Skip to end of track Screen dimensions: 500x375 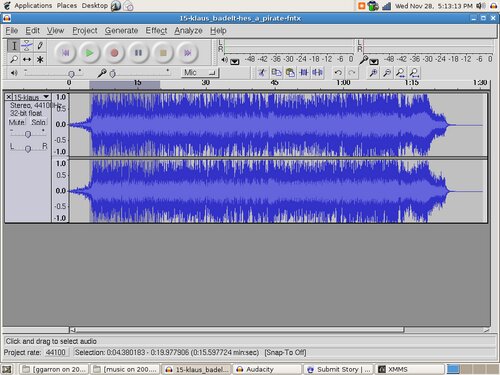pos(187,53)
